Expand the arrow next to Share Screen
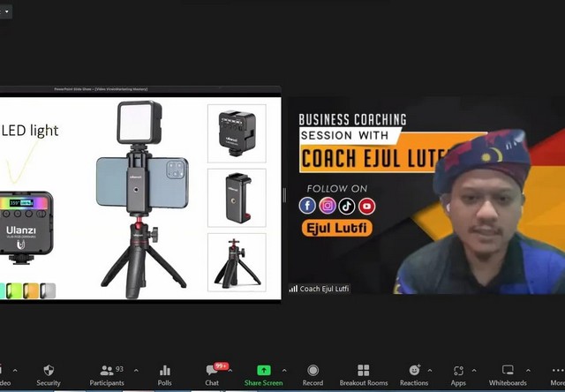Screen dimensions: 565x392 [284, 370]
